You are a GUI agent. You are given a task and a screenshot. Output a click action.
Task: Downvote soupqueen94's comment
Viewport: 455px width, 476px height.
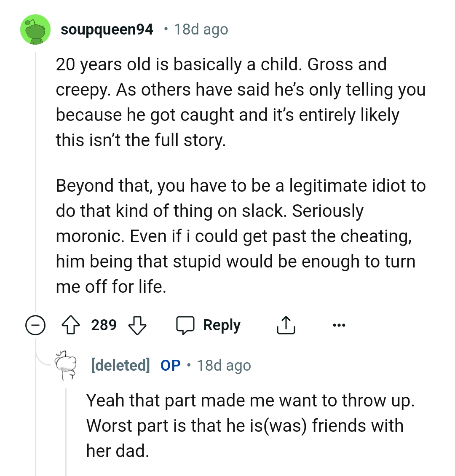(137, 326)
